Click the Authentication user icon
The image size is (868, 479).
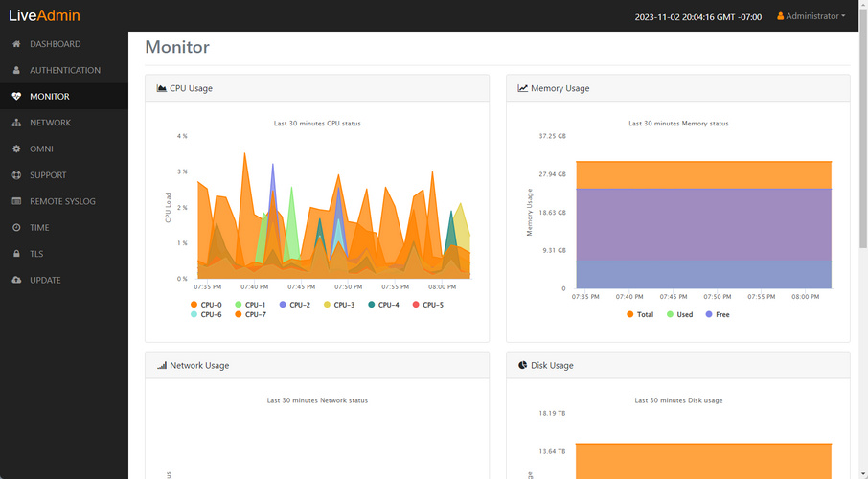point(16,70)
